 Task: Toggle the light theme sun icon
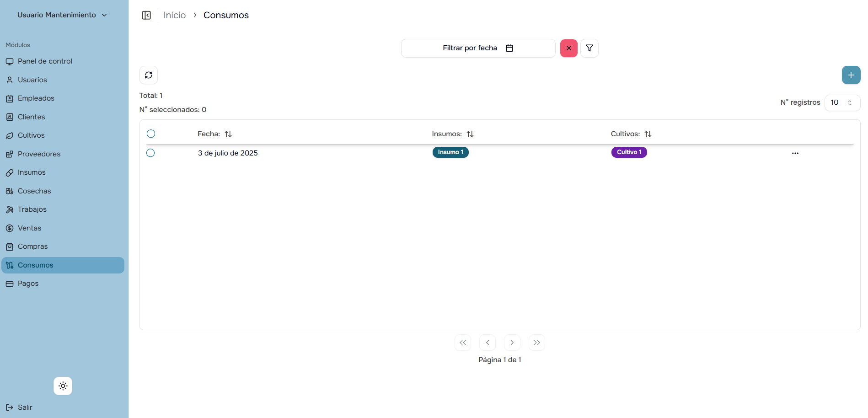pyautogui.click(x=63, y=386)
